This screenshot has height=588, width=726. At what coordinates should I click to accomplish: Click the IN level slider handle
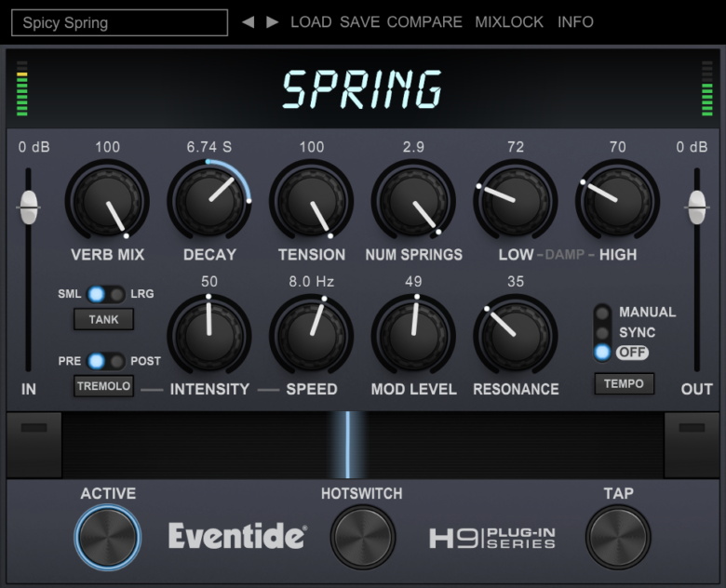point(29,207)
